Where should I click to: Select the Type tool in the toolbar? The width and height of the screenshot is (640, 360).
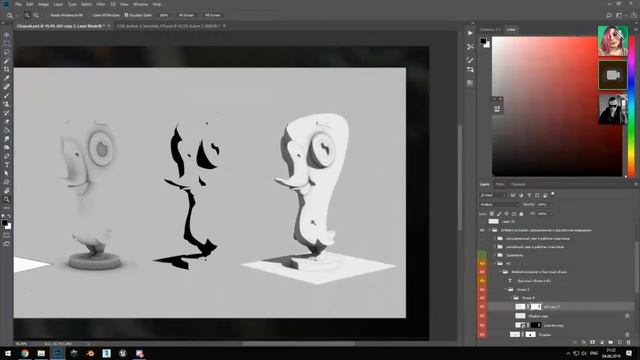tap(7, 164)
